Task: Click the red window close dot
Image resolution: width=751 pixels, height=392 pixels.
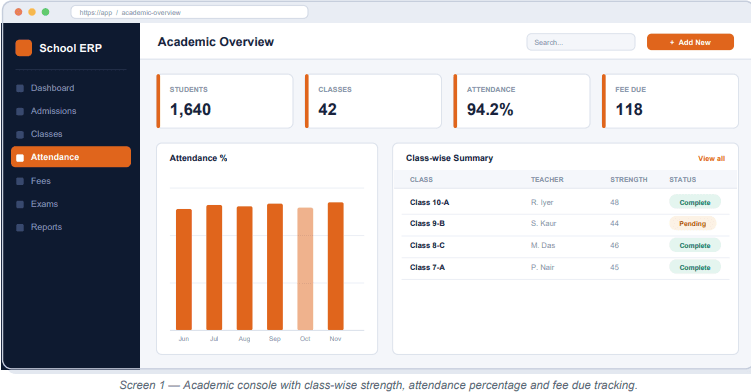Action: point(18,12)
